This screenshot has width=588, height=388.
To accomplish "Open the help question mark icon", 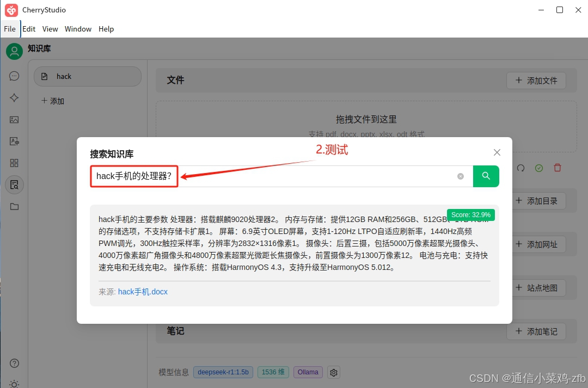I will [14, 364].
